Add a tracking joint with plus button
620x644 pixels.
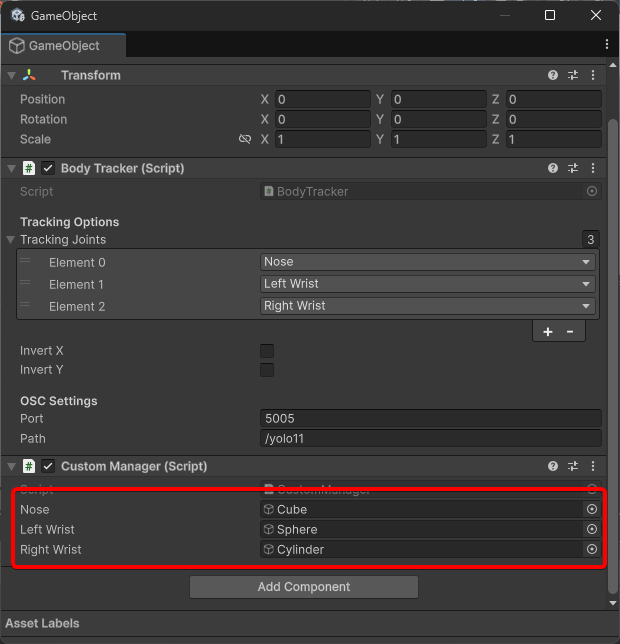548,332
